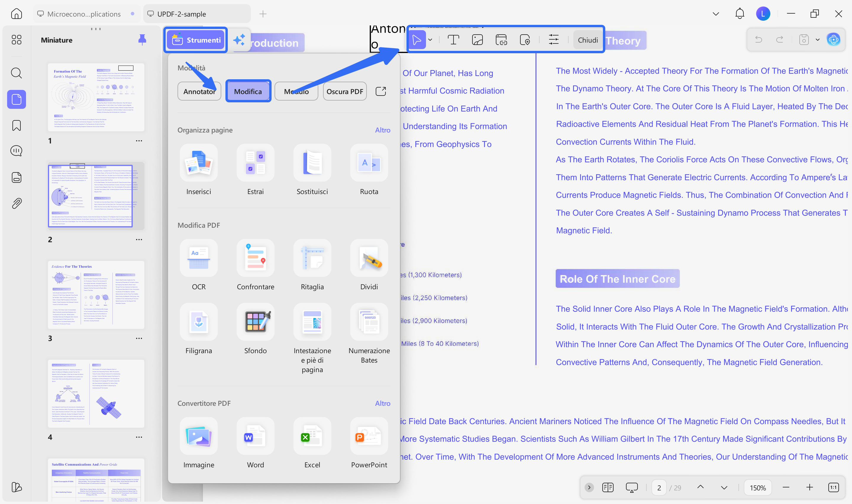Screen dimensions: 852x504
Task: Select the add image tool
Action: click(x=477, y=40)
